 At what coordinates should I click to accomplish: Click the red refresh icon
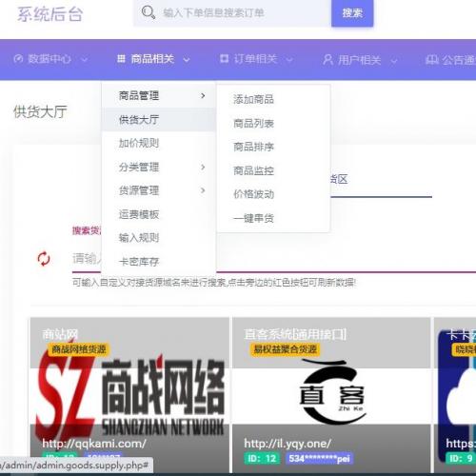click(44, 259)
